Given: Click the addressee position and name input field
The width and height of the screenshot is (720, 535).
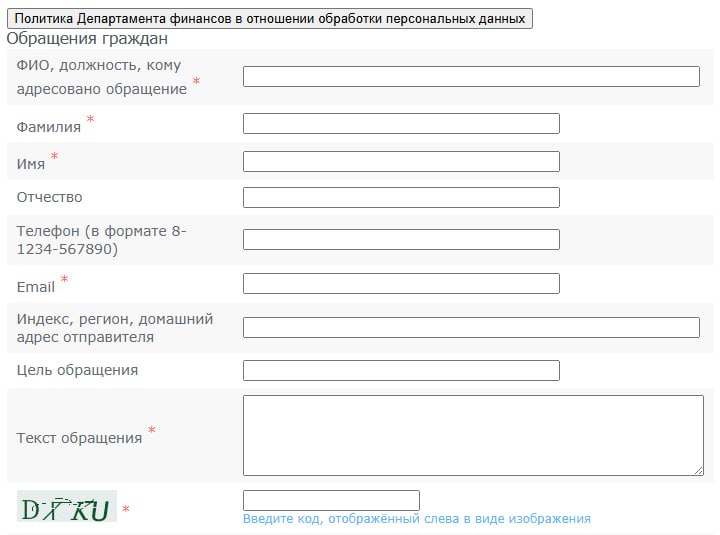Looking at the screenshot, I should coord(471,76).
